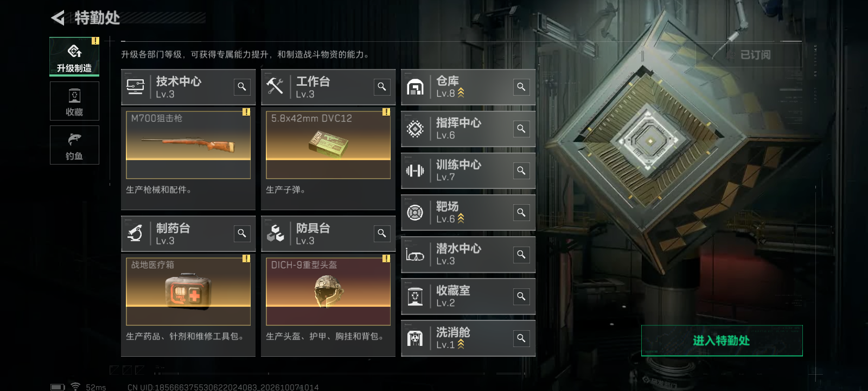Click the magnifier icon on 指挥中心
Screen dimensions: 868x391
[x=521, y=129]
